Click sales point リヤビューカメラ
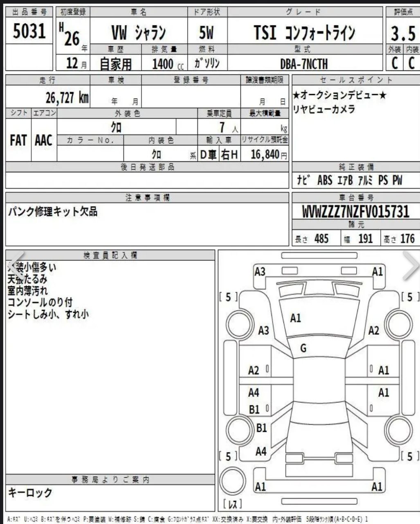Image resolution: width=420 pixels, height=524 pixels. click(324, 109)
